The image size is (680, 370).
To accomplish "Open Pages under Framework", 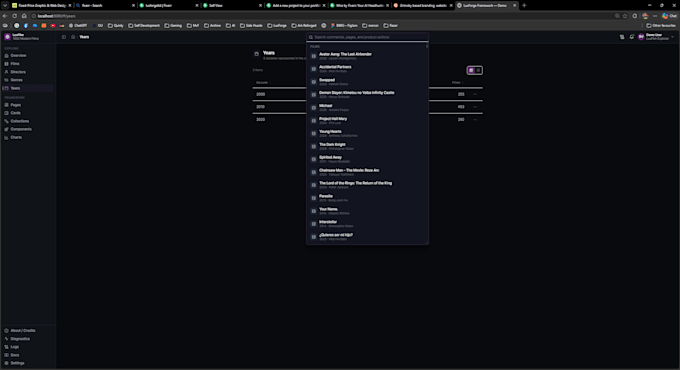I will 28,105.
